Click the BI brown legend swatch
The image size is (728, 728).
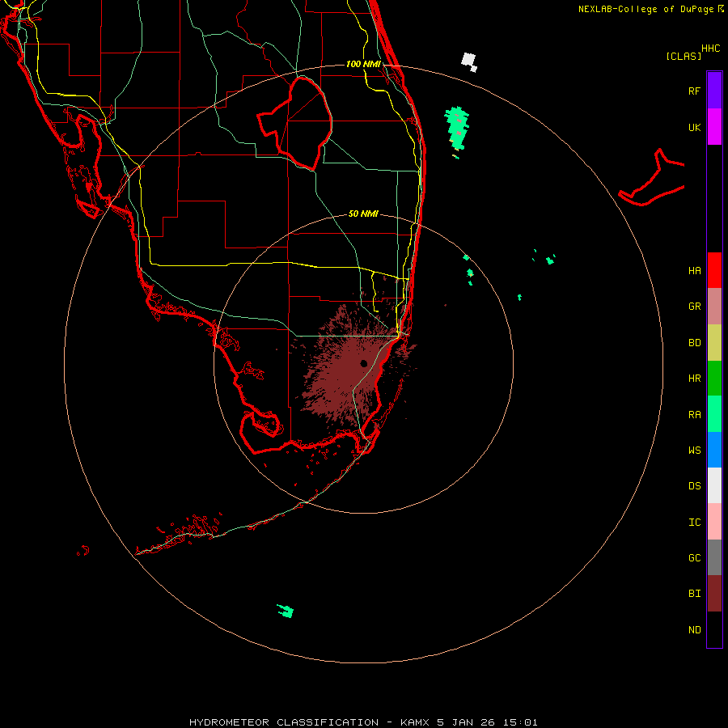pyautogui.click(x=714, y=594)
